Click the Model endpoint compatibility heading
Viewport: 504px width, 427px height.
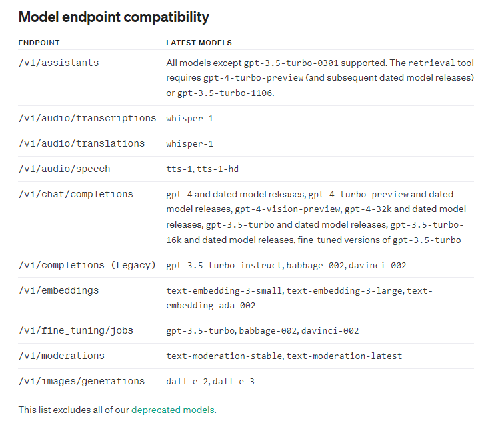pyautogui.click(x=113, y=17)
